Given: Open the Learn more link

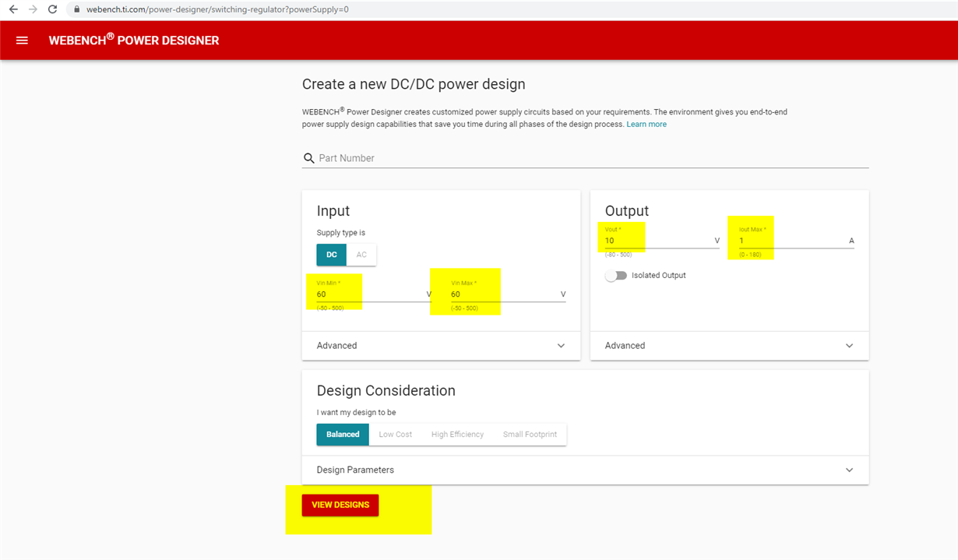Looking at the screenshot, I should tap(646, 125).
